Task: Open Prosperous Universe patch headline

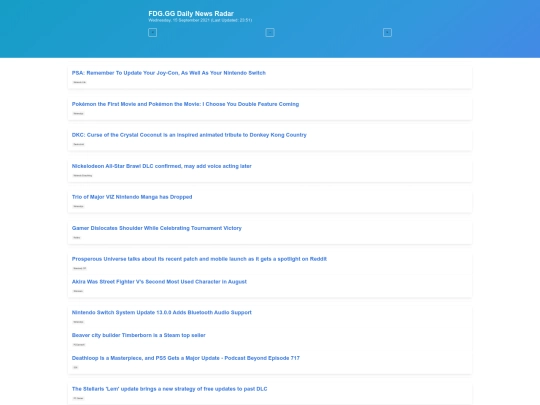Action: point(199,259)
